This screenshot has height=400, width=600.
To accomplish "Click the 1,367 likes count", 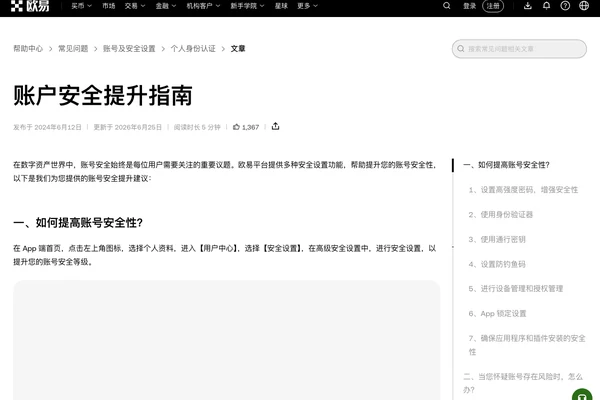I will pyautogui.click(x=250, y=127).
